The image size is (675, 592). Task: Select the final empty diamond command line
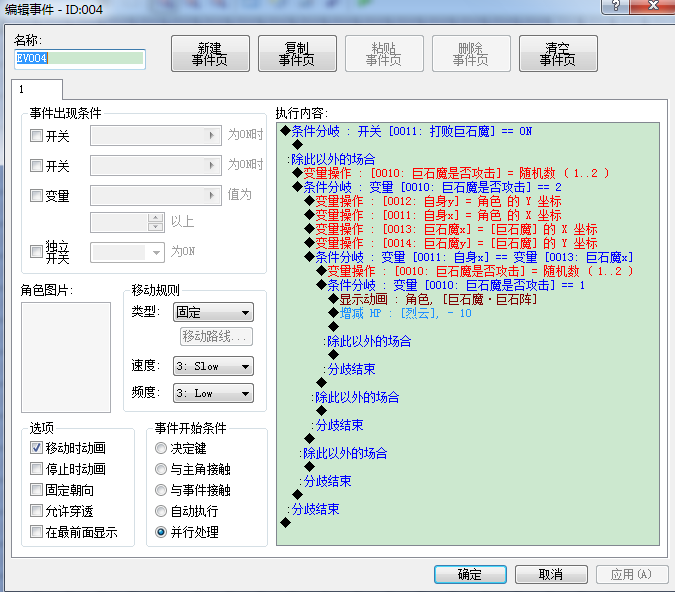285,523
